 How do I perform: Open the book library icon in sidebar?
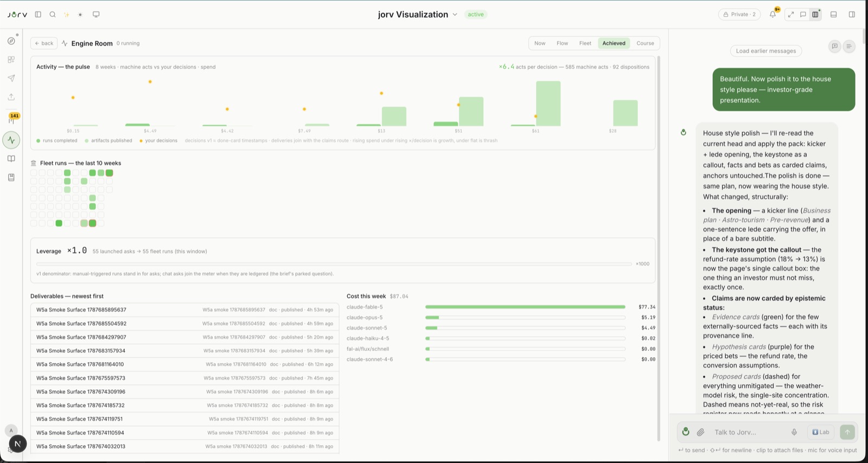tap(11, 159)
